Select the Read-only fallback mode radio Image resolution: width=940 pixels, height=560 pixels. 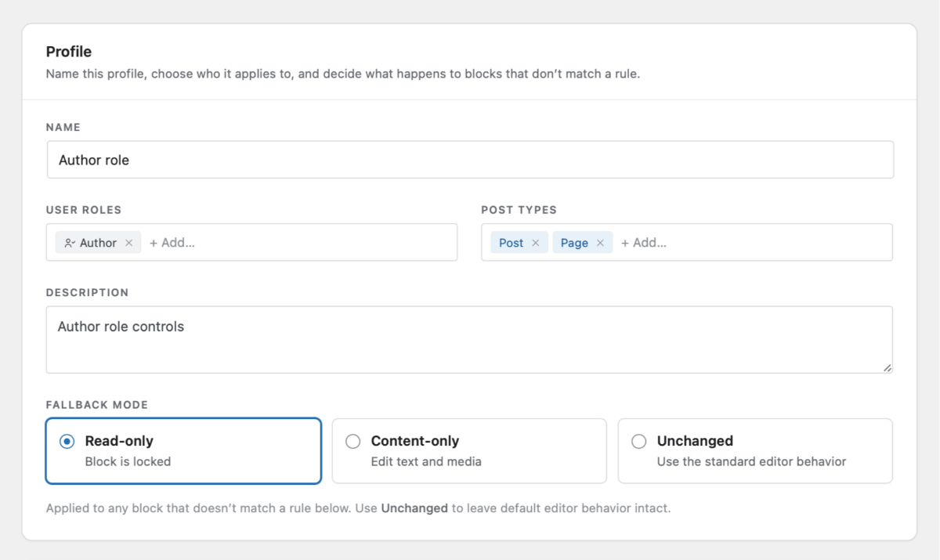[x=67, y=442]
